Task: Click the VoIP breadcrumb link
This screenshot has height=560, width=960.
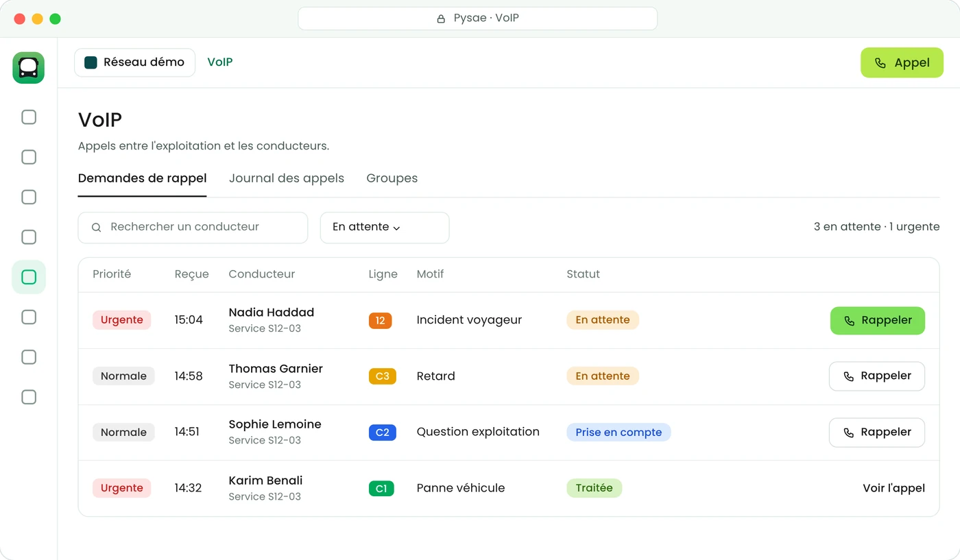Action: [220, 62]
